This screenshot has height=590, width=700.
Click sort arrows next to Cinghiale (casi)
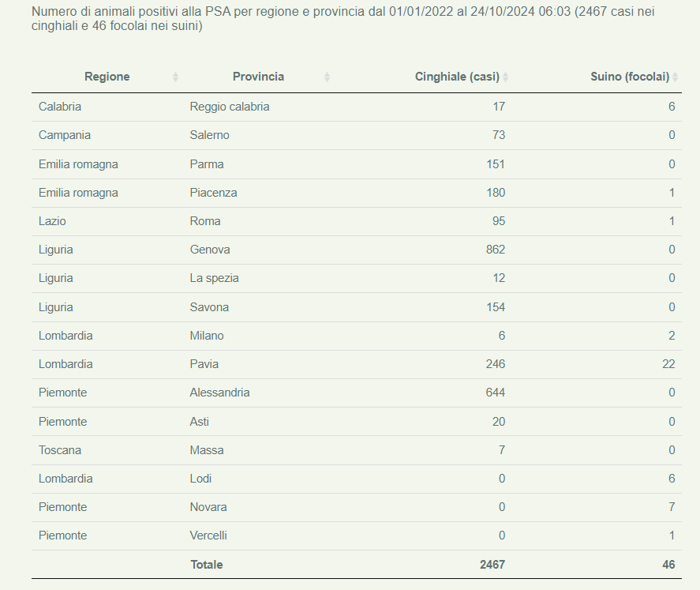pyautogui.click(x=506, y=77)
